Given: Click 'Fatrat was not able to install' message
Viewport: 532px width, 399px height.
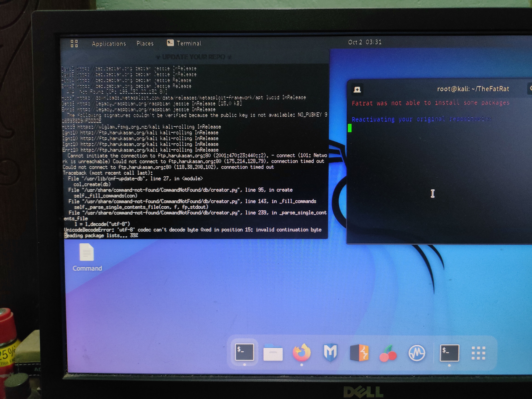Looking at the screenshot, I should pos(431,103).
